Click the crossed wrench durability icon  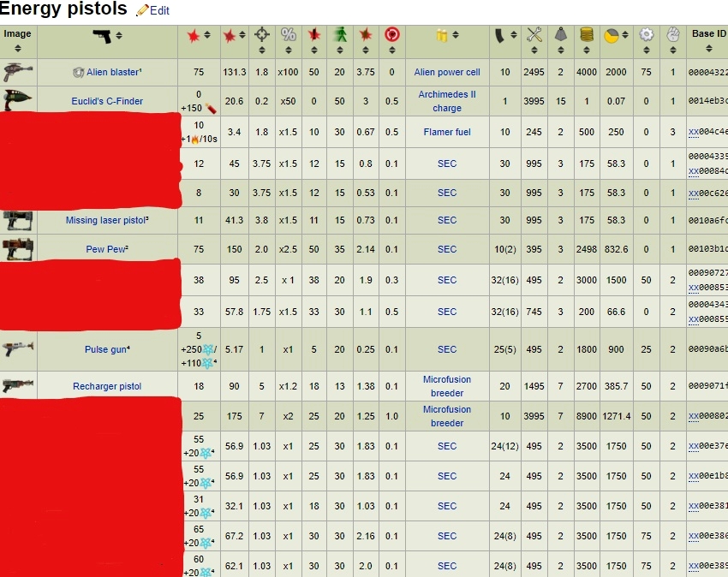coord(534,35)
